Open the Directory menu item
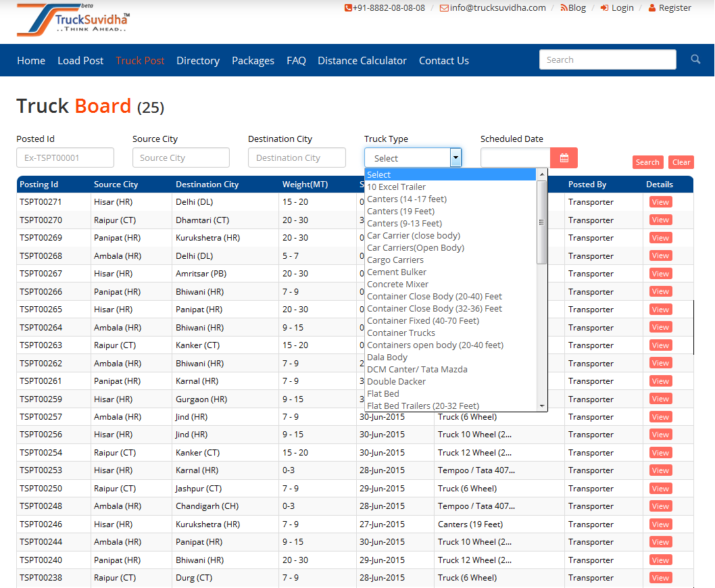Image resolution: width=715 pixels, height=588 pixels. (198, 61)
